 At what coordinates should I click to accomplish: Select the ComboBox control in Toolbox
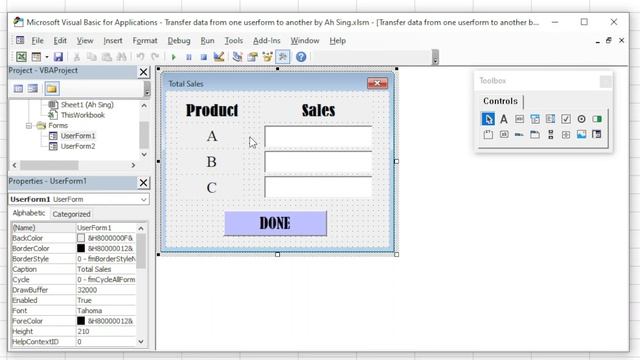coord(535,119)
